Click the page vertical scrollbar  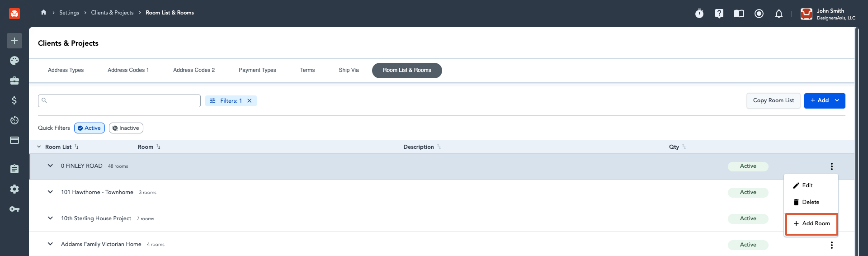coord(857,142)
